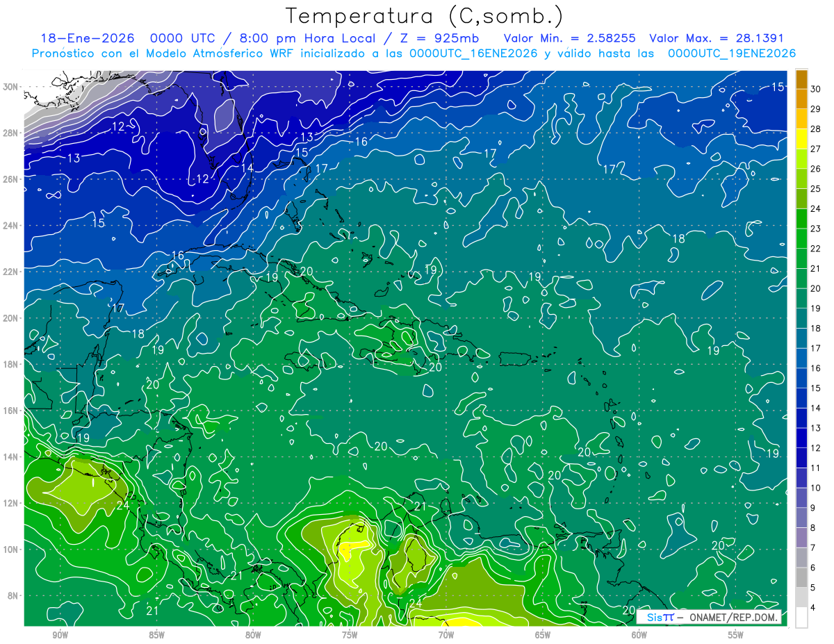Click latitude label '22N' on left axis

click(11, 272)
